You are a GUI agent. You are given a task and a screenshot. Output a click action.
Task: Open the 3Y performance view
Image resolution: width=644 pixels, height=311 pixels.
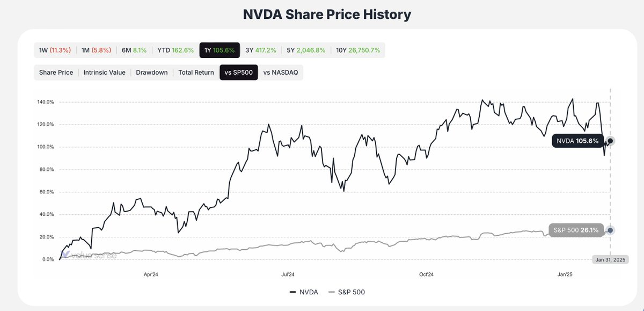pos(261,49)
